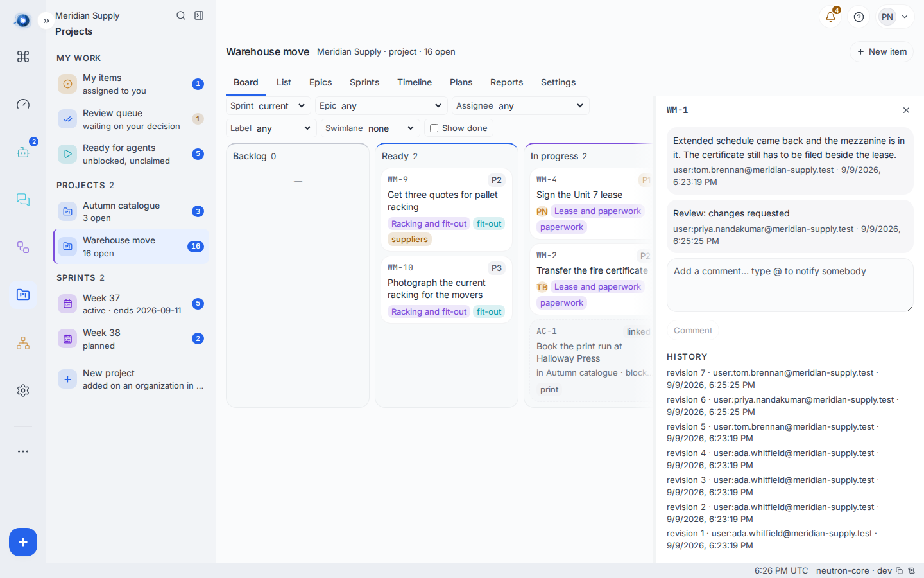Open the workflows icon in the rail
924x578 pixels.
pyautogui.click(x=23, y=247)
